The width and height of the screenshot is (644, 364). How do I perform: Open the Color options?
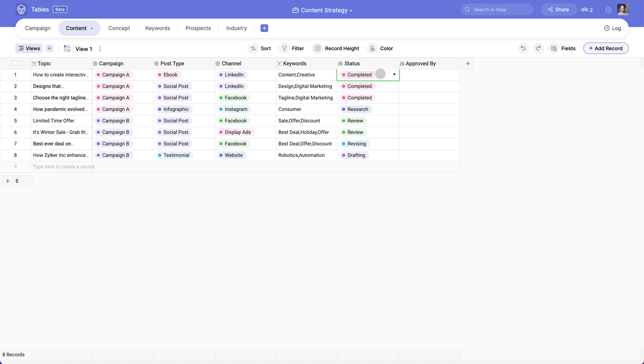(381, 48)
